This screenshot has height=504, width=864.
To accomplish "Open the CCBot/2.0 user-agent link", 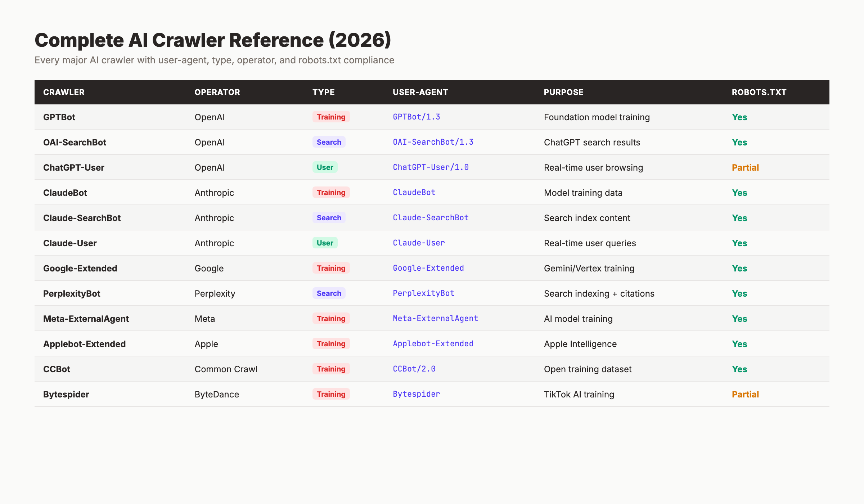I will coord(414,369).
